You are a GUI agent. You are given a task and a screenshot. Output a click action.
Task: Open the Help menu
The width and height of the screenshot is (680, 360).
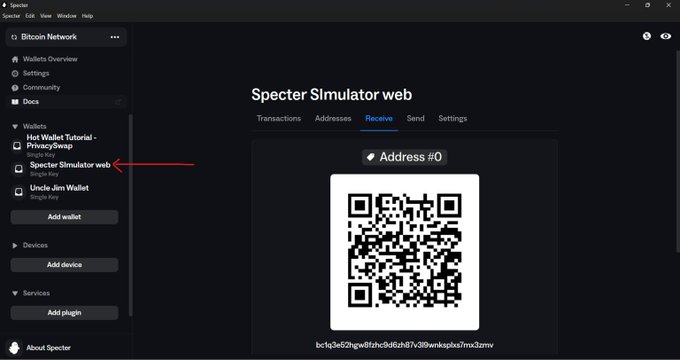point(87,16)
